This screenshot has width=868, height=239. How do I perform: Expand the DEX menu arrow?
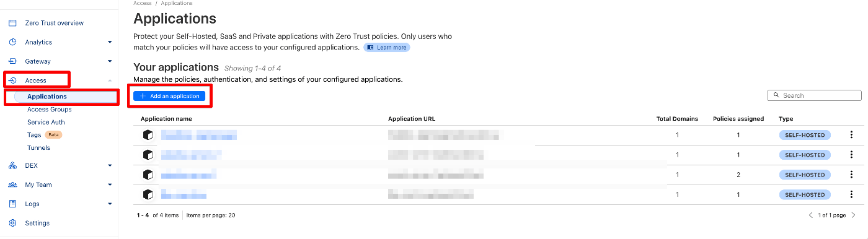(110, 165)
